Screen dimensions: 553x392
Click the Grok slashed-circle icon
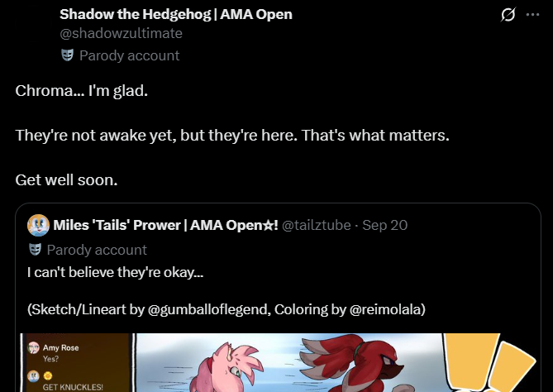pyautogui.click(x=508, y=14)
